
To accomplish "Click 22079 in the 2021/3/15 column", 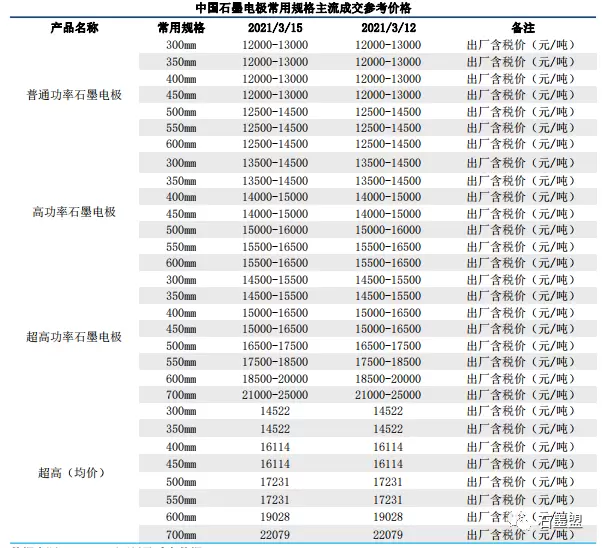I will click(x=275, y=534).
